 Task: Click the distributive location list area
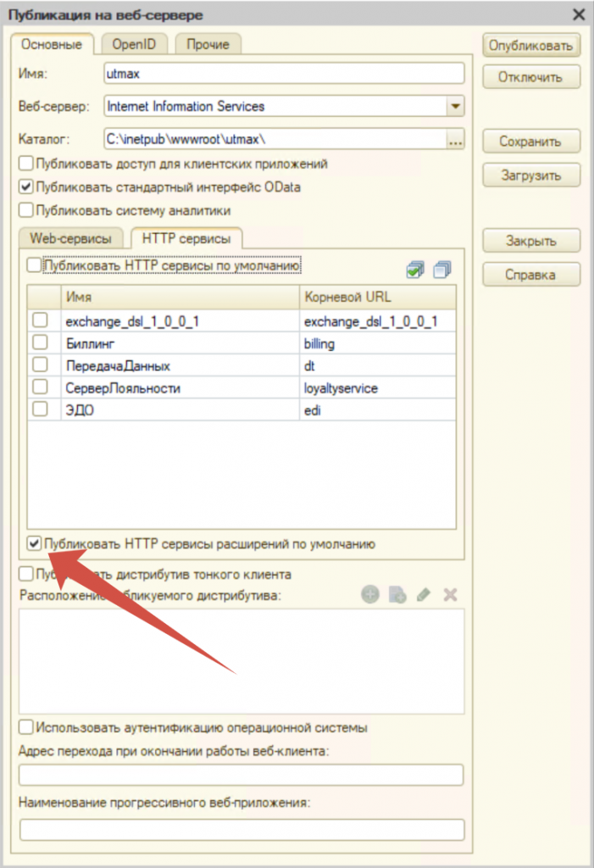click(241, 661)
